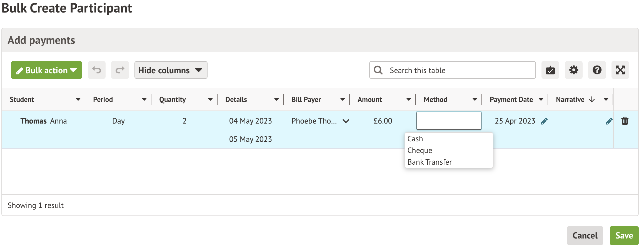This screenshot has width=644, height=246.
Task: Pick Bank Transfer payment method
Action: (430, 162)
